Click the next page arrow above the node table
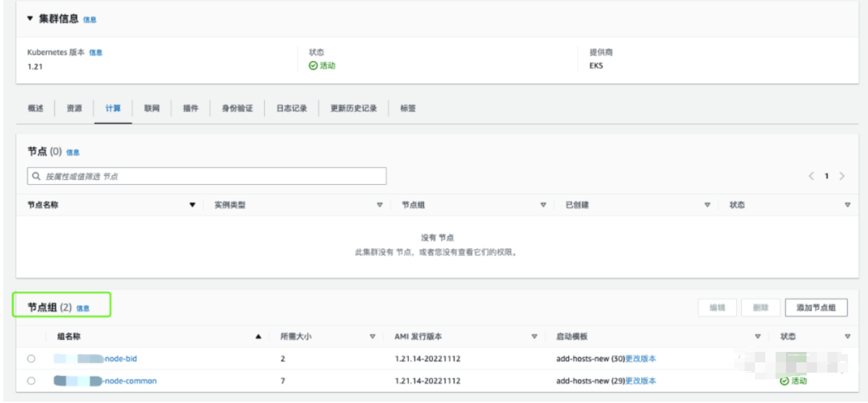Viewport: 868px width, 403px height. [842, 175]
